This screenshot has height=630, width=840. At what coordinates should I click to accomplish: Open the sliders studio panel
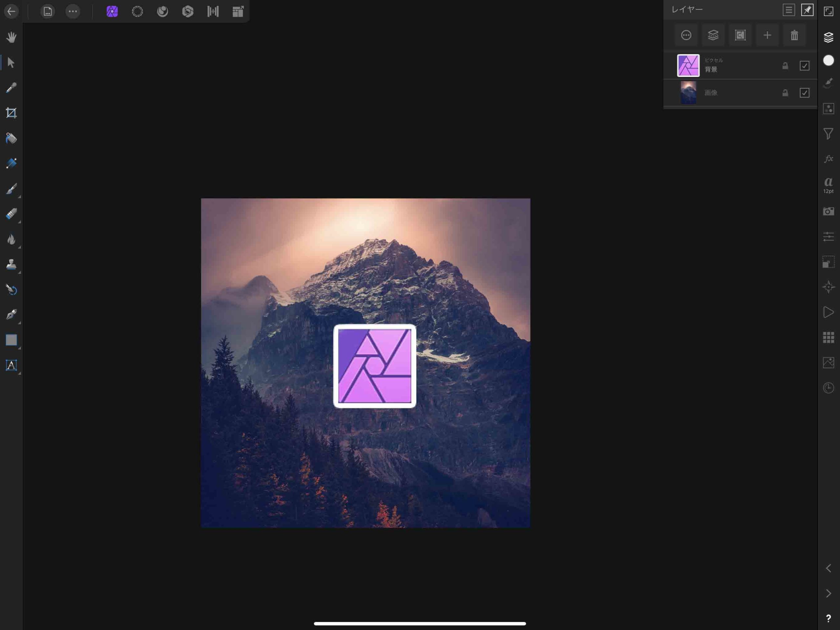point(828,236)
